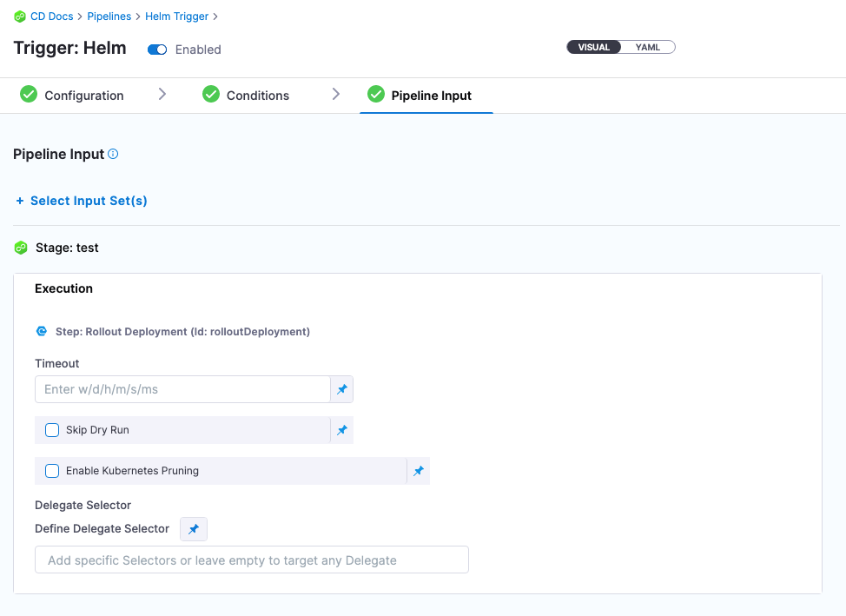Click the pin icon next to Define Delegate Selector
Screen dimensions: 846x616
[194, 529]
